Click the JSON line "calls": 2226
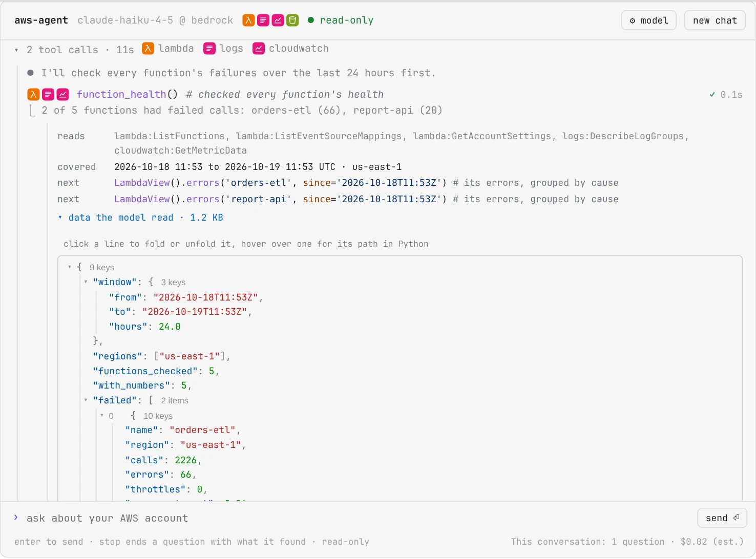The width and height of the screenshot is (756, 559). tap(163, 460)
